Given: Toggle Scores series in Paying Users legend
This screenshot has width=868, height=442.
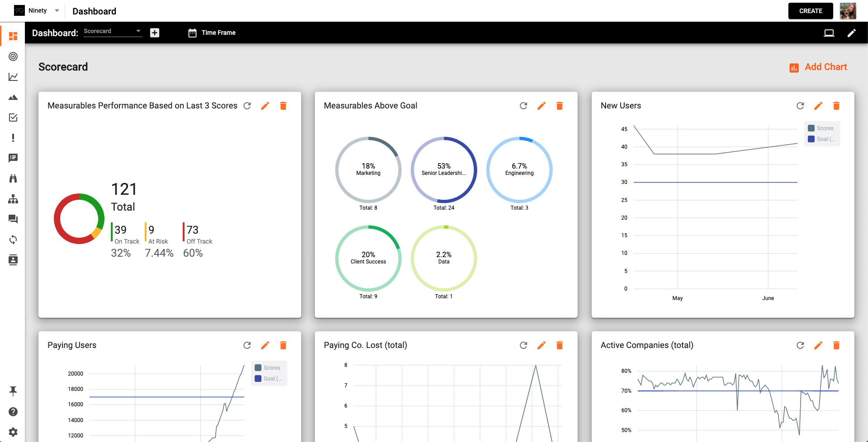Looking at the screenshot, I should 268,368.
